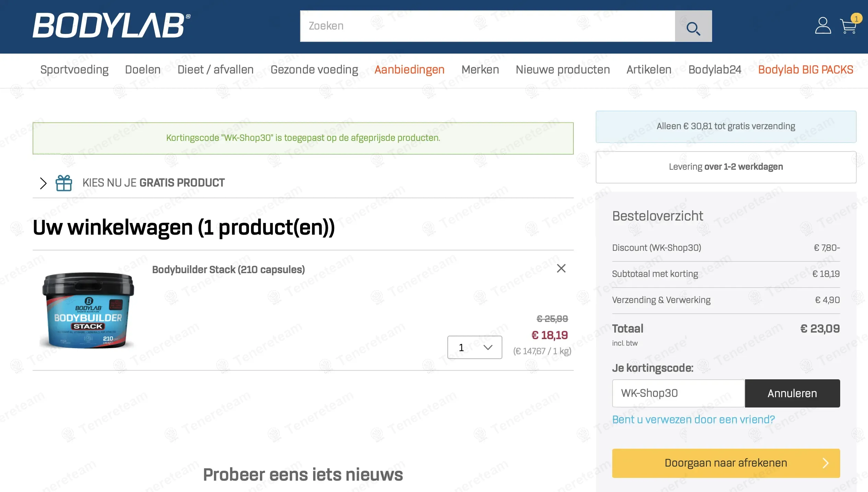Viewport: 868px width, 492px height.
Task: Click the struck-through price € 25,99
Action: (x=552, y=319)
